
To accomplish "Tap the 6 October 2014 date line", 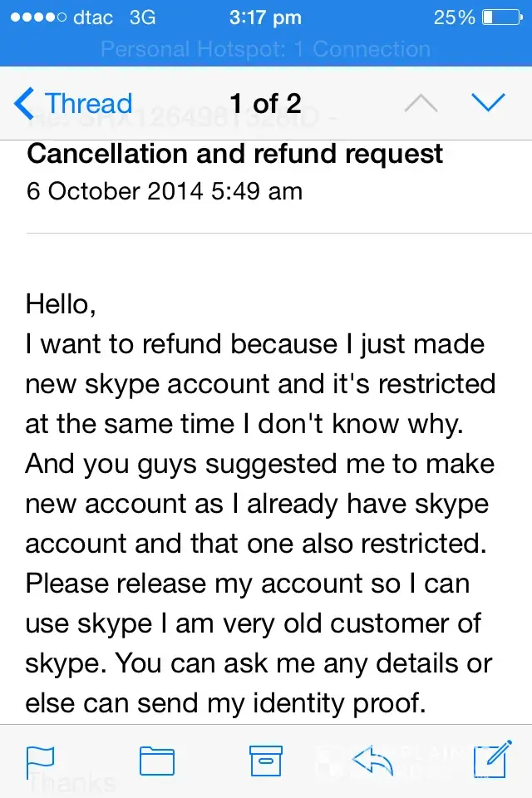I will 165,191.
